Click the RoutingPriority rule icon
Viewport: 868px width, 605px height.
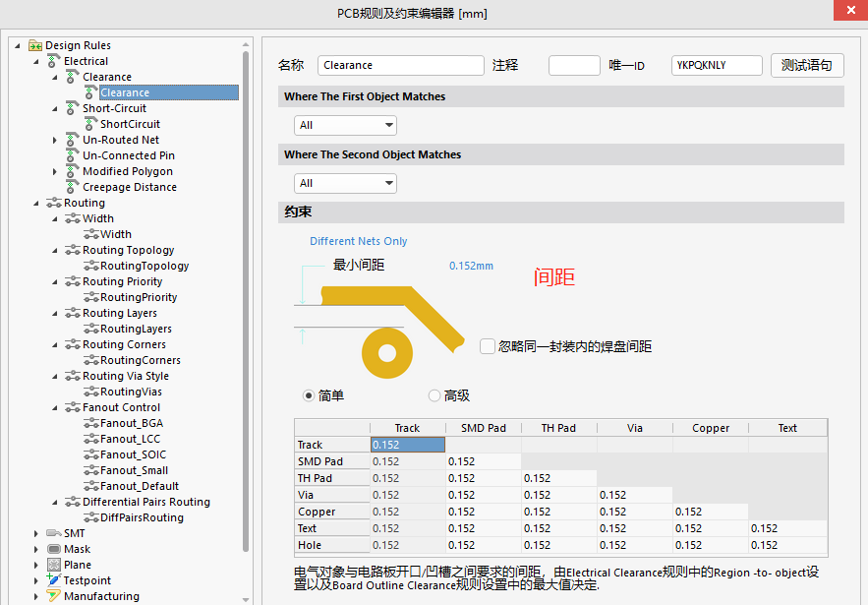click(90, 297)
